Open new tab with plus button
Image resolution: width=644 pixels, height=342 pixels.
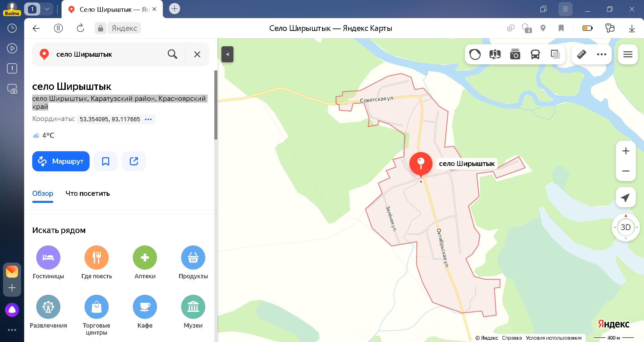174,9
